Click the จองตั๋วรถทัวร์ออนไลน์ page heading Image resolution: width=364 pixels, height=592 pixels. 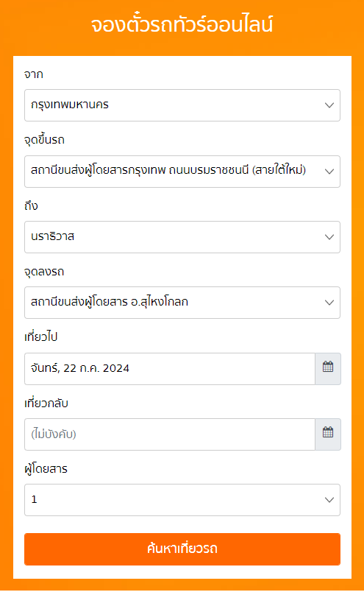pyautogui.click(x=182, y=24)
